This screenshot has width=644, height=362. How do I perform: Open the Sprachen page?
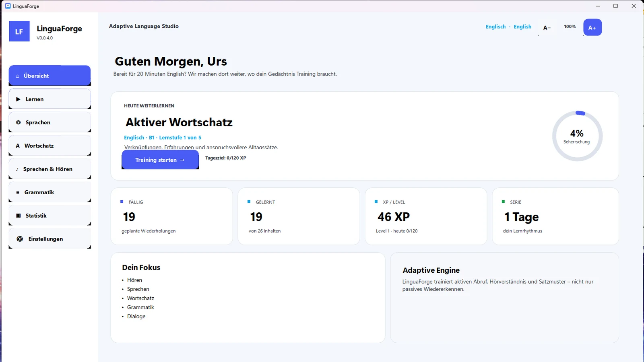click(50, 122)
